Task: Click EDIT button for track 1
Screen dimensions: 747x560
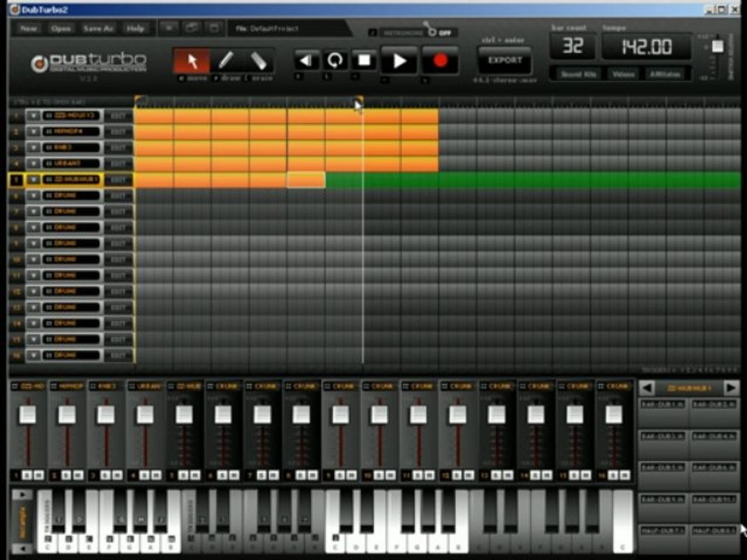Action: pyautogui.click(x=118, y=116)
